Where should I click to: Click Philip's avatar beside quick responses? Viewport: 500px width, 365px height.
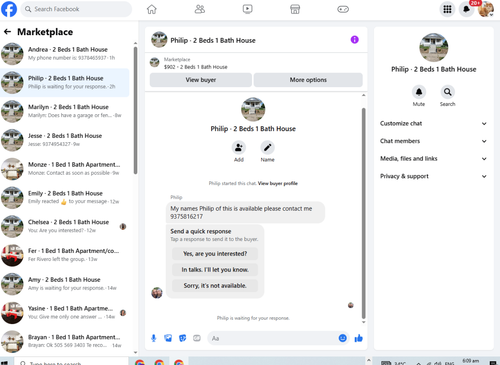tap(157, 293)
